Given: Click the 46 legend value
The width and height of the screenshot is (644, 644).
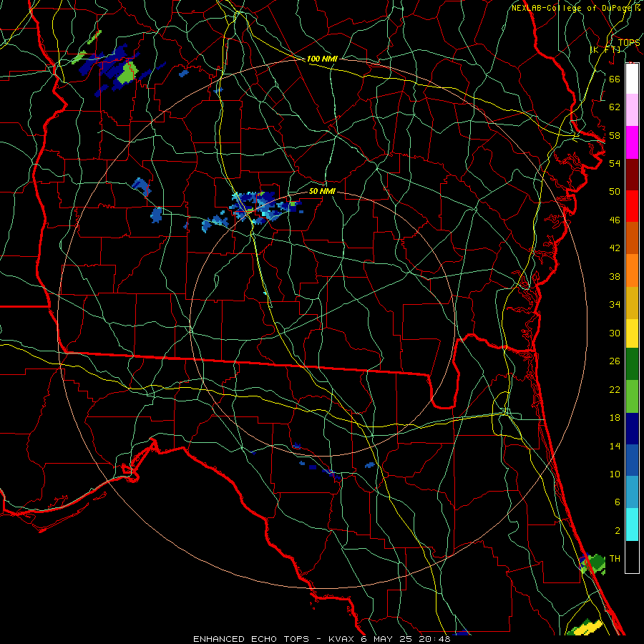Looking at the screenshot, I should coord(615,220).
